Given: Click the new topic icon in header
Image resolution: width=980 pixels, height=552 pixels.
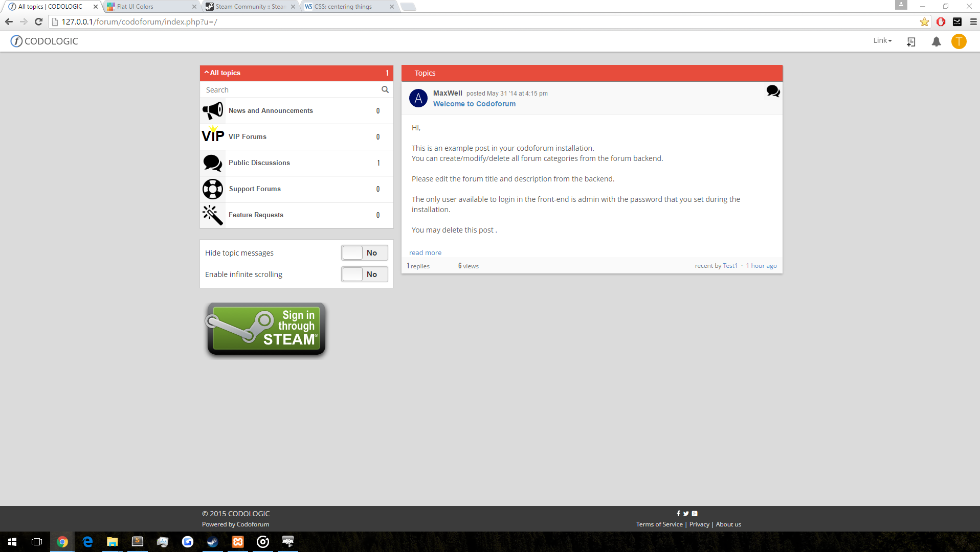Looking at the screenshot, I should pyautogui.click(x=911, y=41).
